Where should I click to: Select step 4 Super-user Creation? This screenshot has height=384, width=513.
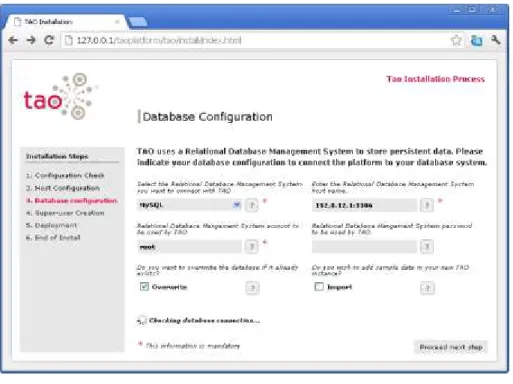65,213
